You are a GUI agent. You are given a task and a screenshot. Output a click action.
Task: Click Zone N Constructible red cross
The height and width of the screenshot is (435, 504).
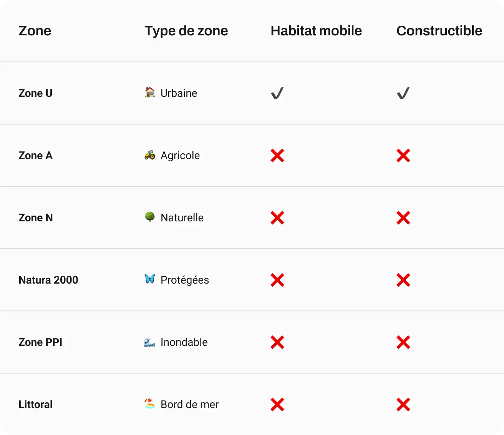(x=403, y=218)
